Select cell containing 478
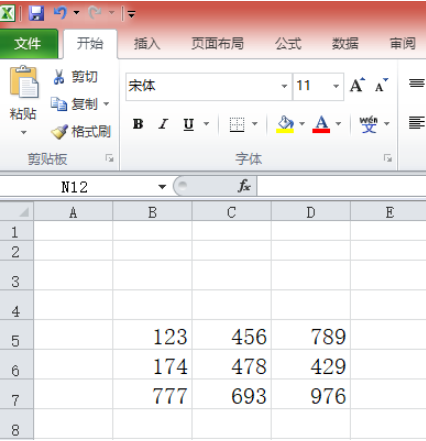 [232, 364]
